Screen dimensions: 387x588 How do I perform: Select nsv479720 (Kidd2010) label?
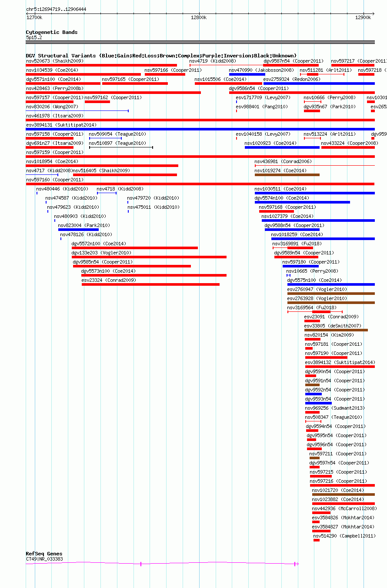(x=153, y=198)
